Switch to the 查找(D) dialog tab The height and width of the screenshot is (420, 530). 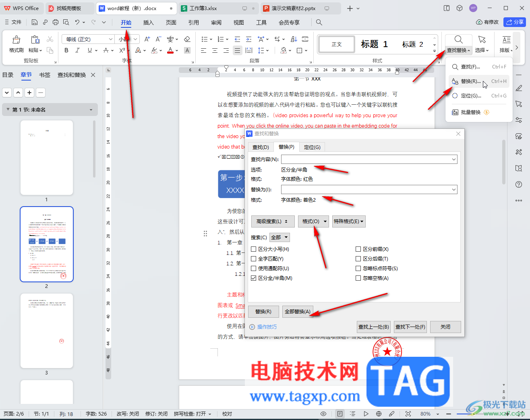[261, 147]
